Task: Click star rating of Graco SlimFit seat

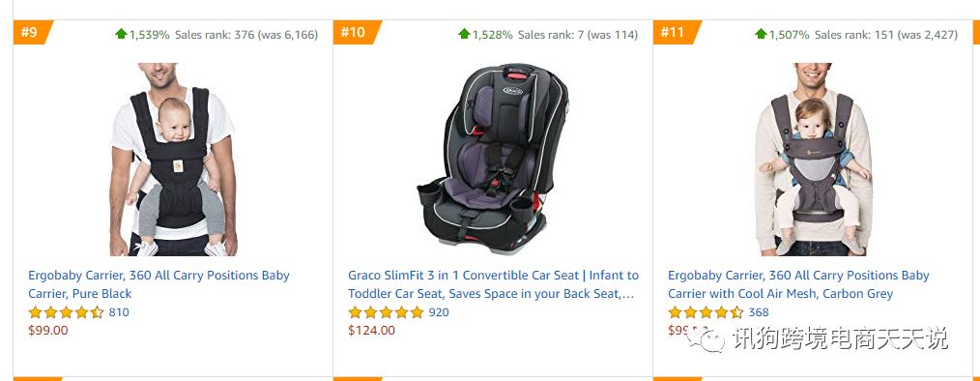Action: click(387, 312)
